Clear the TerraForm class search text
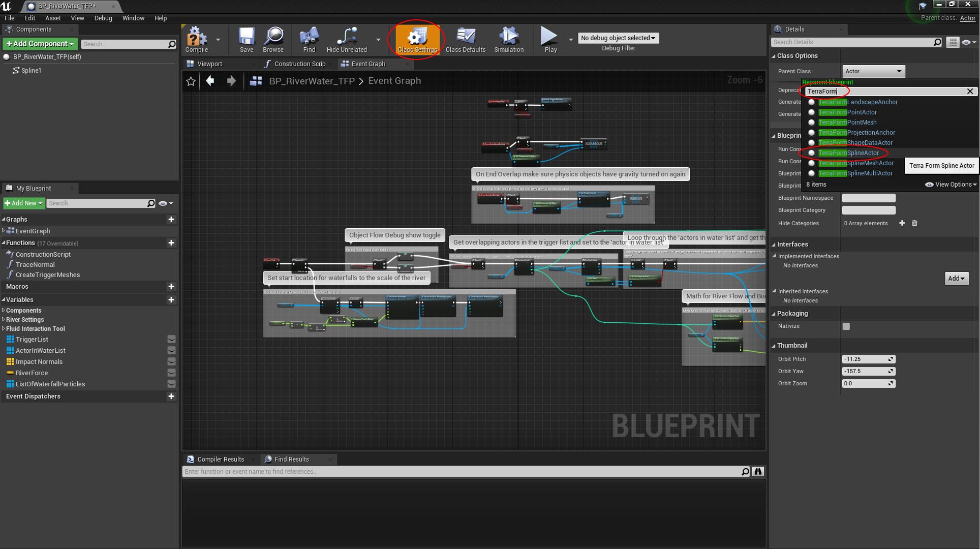Viewport: 980px width, 549px height. pos(970,91)
